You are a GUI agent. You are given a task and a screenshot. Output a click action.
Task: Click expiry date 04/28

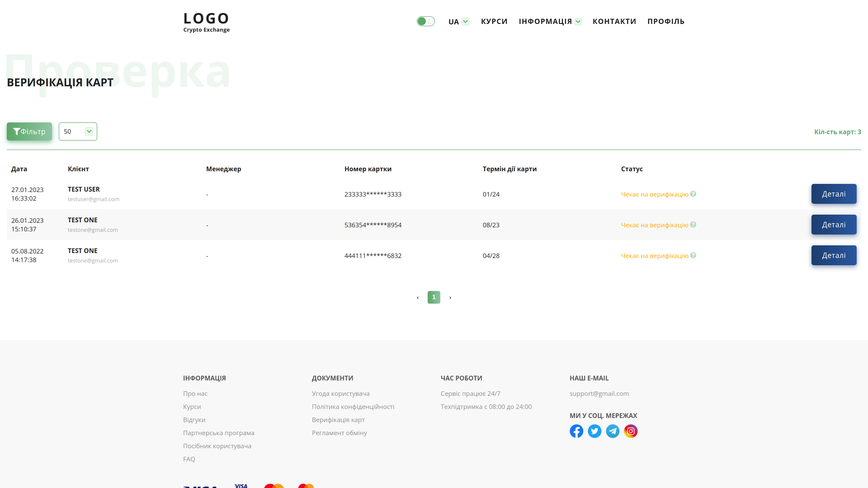pyautogui.click(x=491, y=256)
